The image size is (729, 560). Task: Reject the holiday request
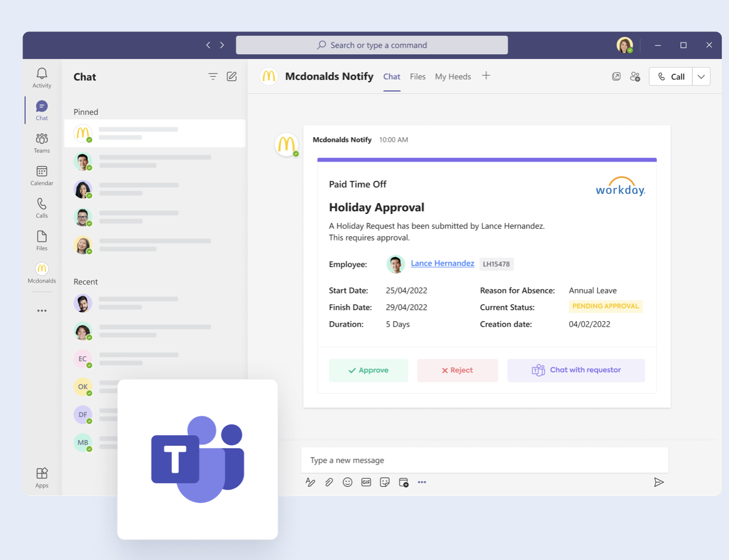pyautogui.click(x=457, y=370)
